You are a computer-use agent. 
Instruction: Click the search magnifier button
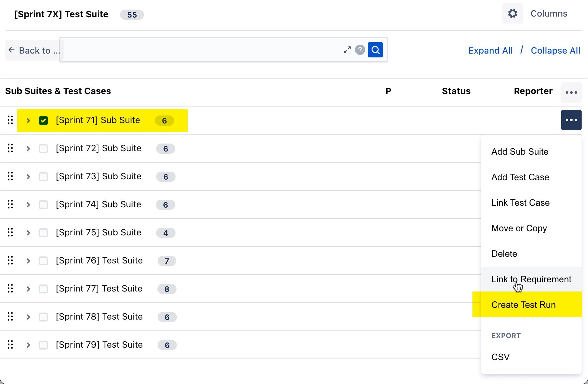375,50
